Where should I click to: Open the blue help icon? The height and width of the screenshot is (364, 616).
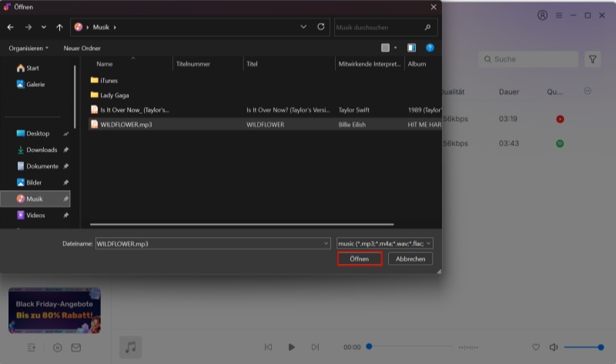[430, 48]
